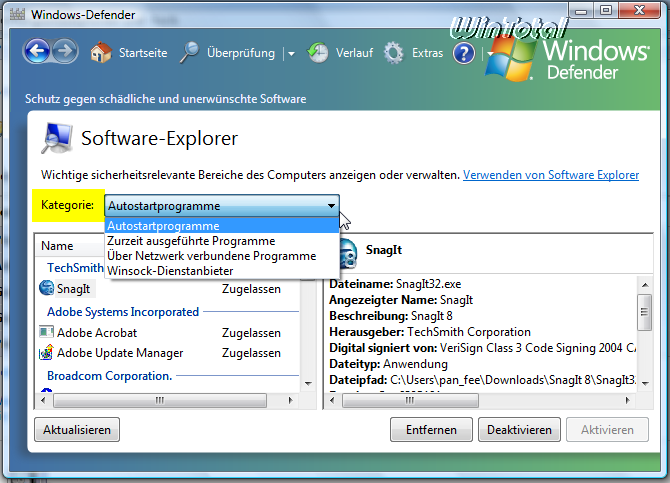Select Adobe Update Manager entry
The height and width of the screenshot is (483, 670).
point(120,353)
